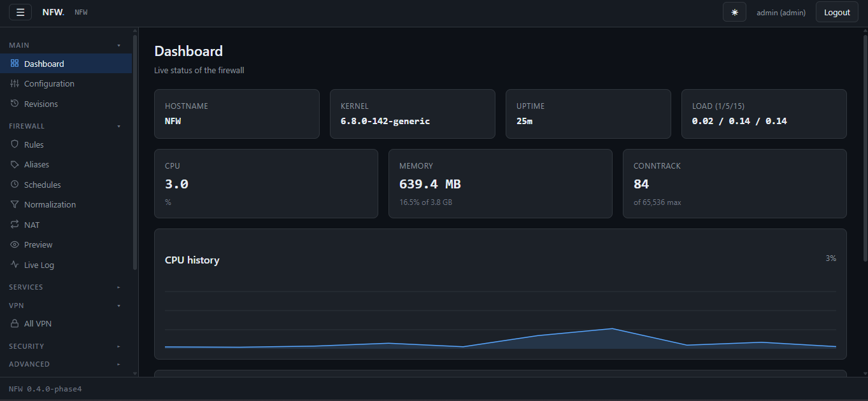Click the memory value 639.4 MB
868x401 pixels.
(430, 184)
